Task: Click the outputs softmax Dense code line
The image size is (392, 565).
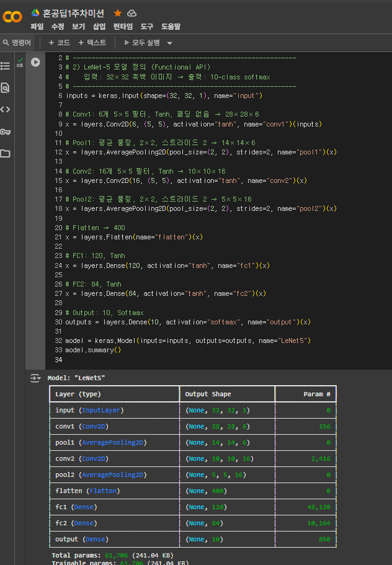Action: coord(188,322)
